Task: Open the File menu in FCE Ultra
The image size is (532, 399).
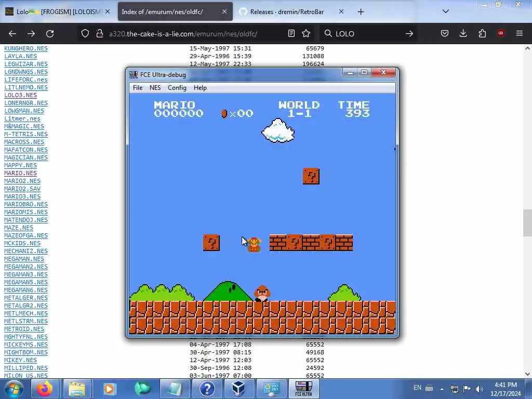Action: click(137, 87)
